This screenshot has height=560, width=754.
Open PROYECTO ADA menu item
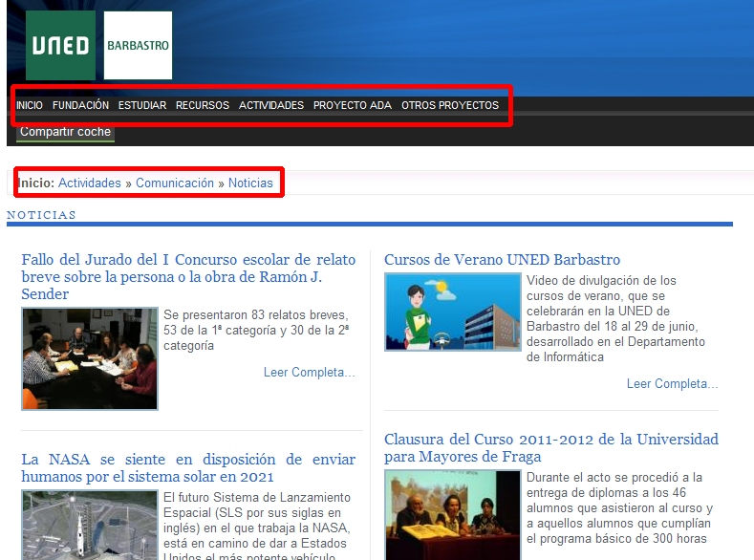pyautogui.click(x=353, y=105)
